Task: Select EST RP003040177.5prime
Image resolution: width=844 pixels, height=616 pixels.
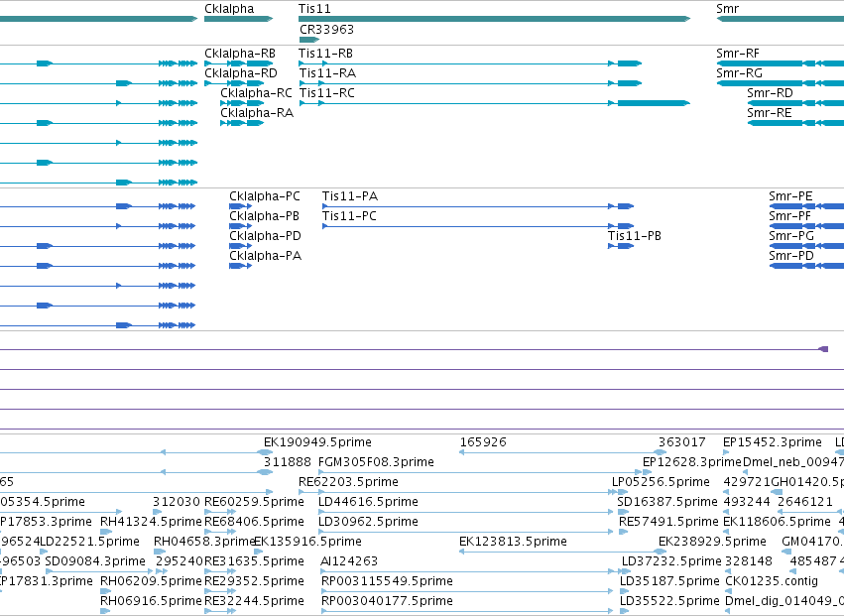Action: coord(387,602)
